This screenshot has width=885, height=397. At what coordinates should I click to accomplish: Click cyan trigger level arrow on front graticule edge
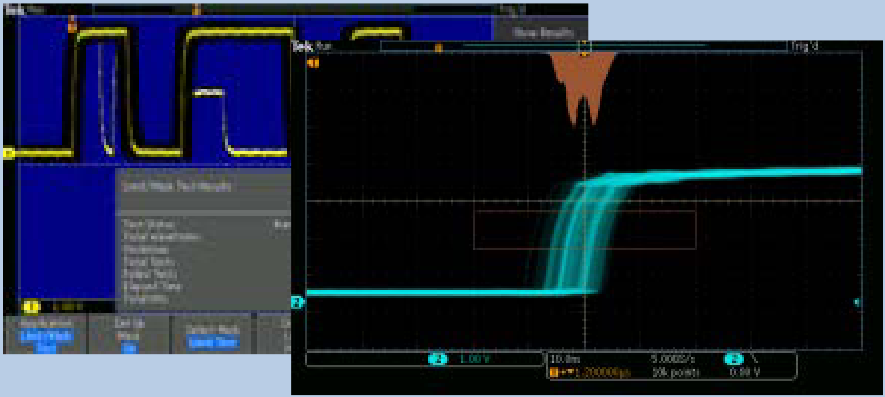pos(857,303)
